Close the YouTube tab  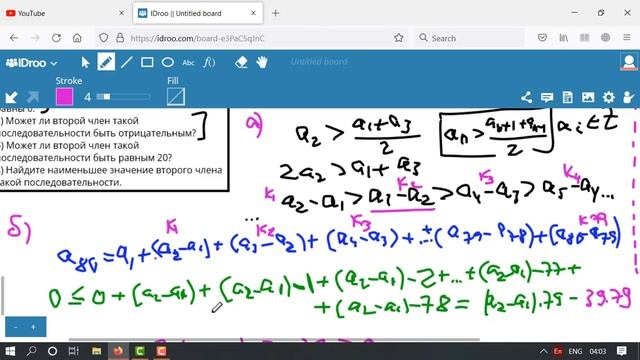click(x=122, y=13)
